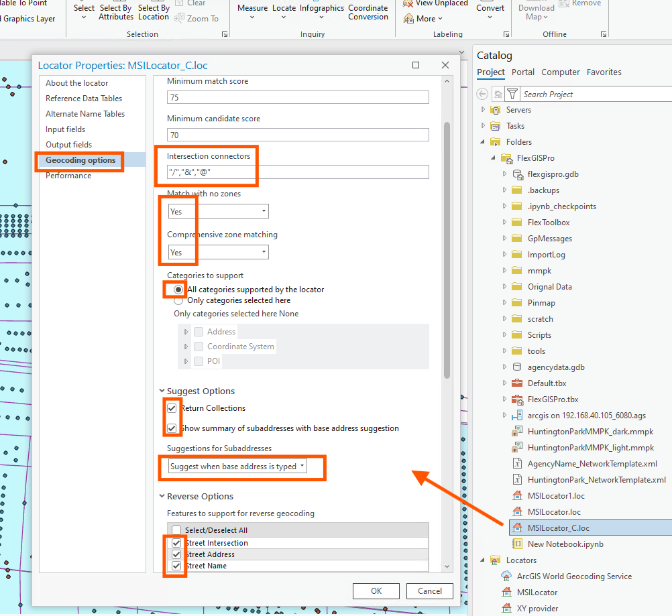Click Select By Location
Viewport: 672px width, 616px height.
click(x=154, y=12)
